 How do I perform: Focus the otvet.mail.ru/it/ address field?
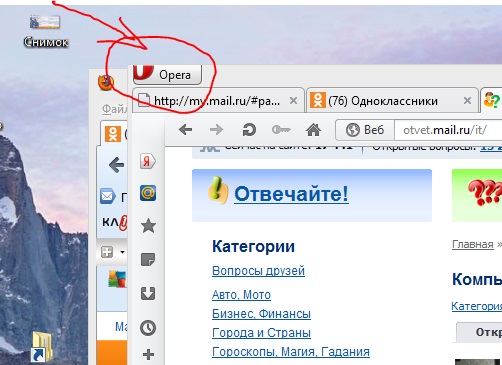click(448, 130)
